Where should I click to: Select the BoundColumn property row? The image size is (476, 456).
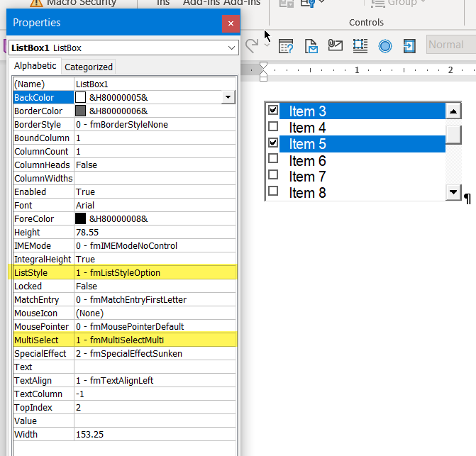(x=124, y=138)
